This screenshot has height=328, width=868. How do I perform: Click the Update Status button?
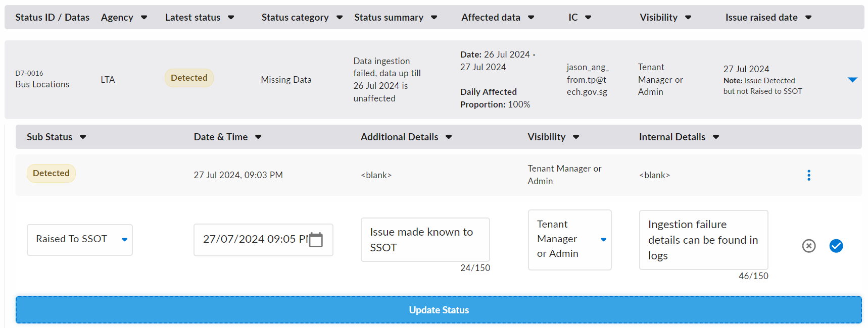tap(439, 310)
